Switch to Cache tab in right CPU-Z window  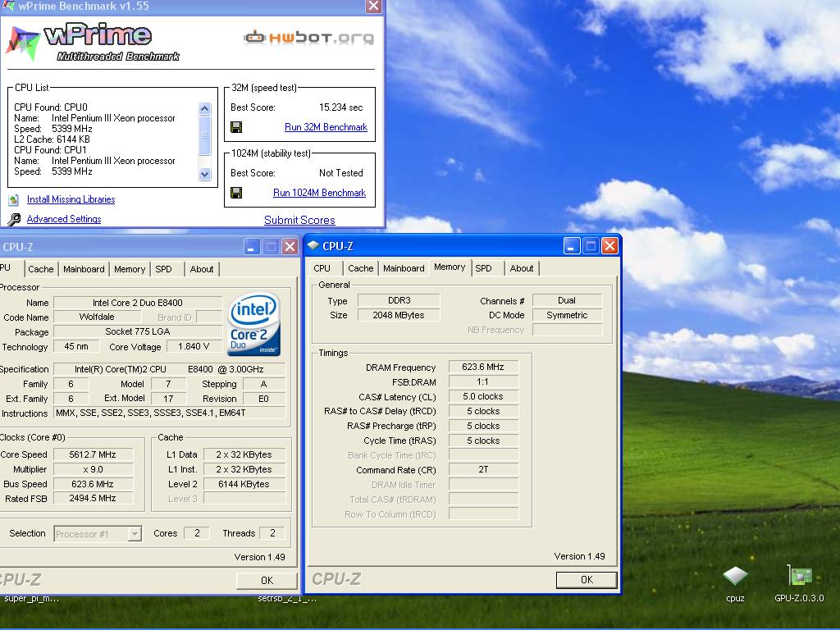tap(361, 268)
